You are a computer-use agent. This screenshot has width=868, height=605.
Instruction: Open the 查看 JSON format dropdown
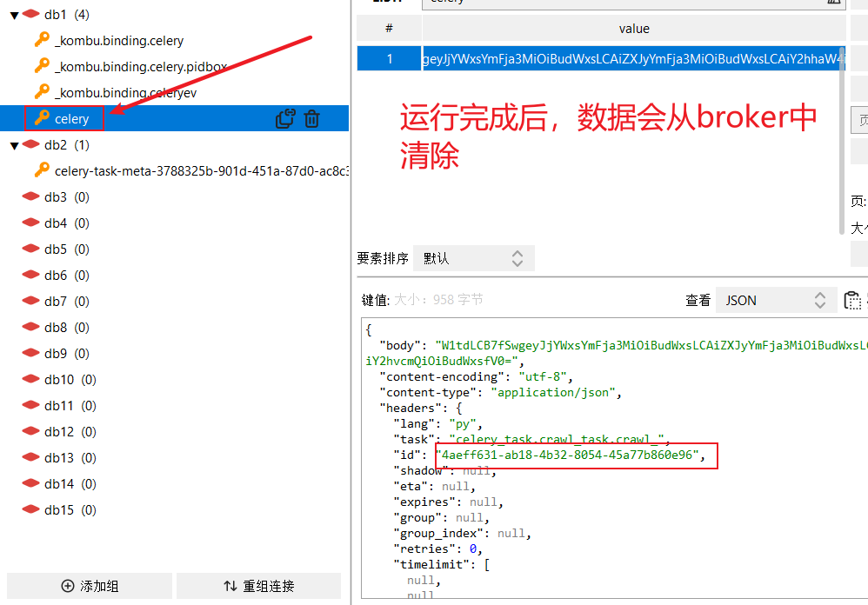[776, 300]
